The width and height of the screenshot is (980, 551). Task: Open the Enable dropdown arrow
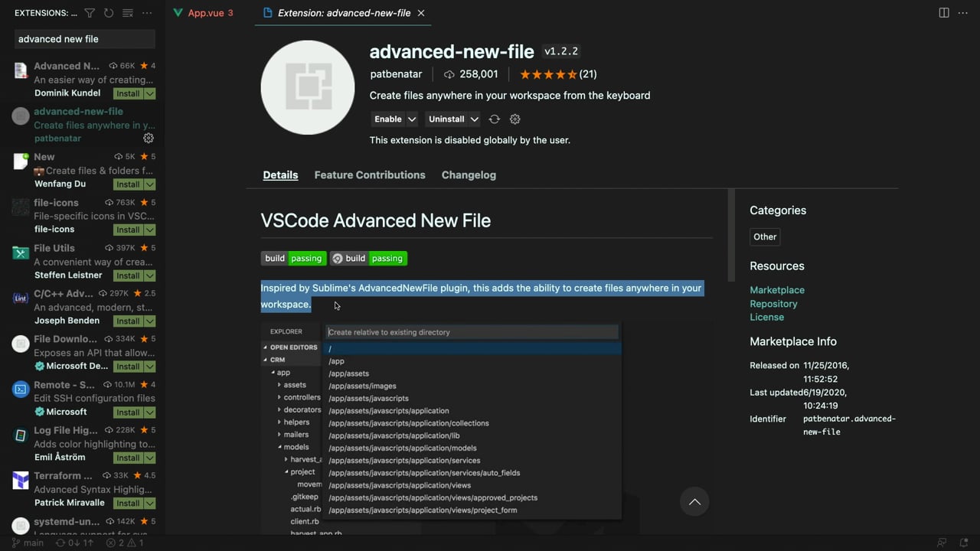click(x=412, y=119)
